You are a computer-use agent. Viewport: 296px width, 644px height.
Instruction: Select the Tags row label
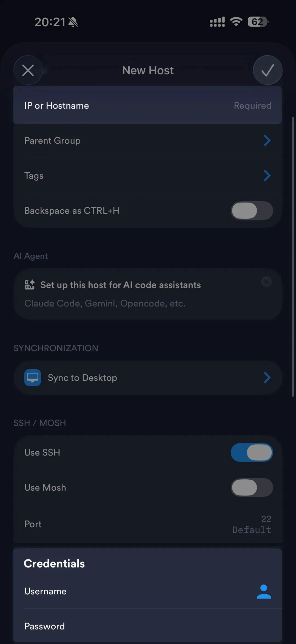click(34, 176)
